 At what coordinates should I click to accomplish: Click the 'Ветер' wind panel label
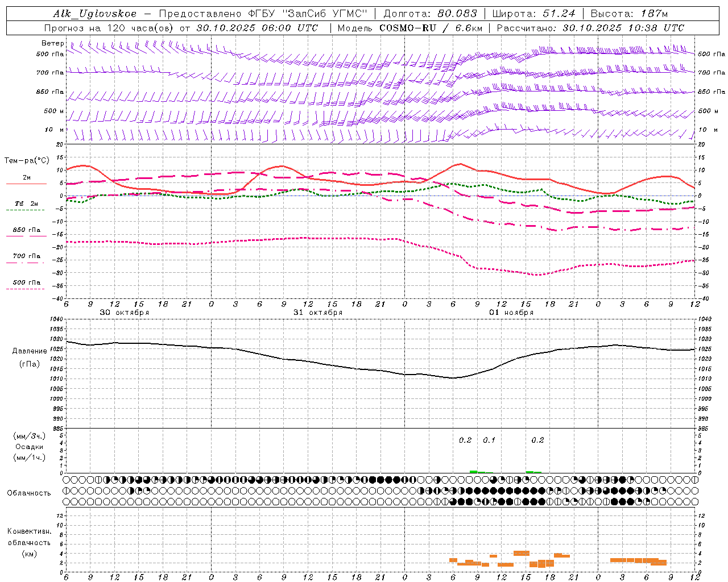pyautogui.click(x=53, y=43)
